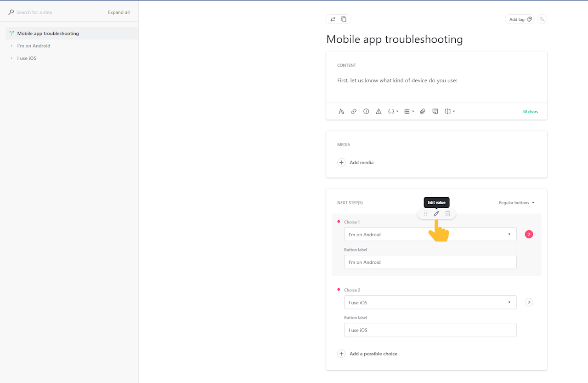The width and height of the screenshot is (588, 383).
Task: Insert a warning block via triangle icon
Action: click(379, 111)
